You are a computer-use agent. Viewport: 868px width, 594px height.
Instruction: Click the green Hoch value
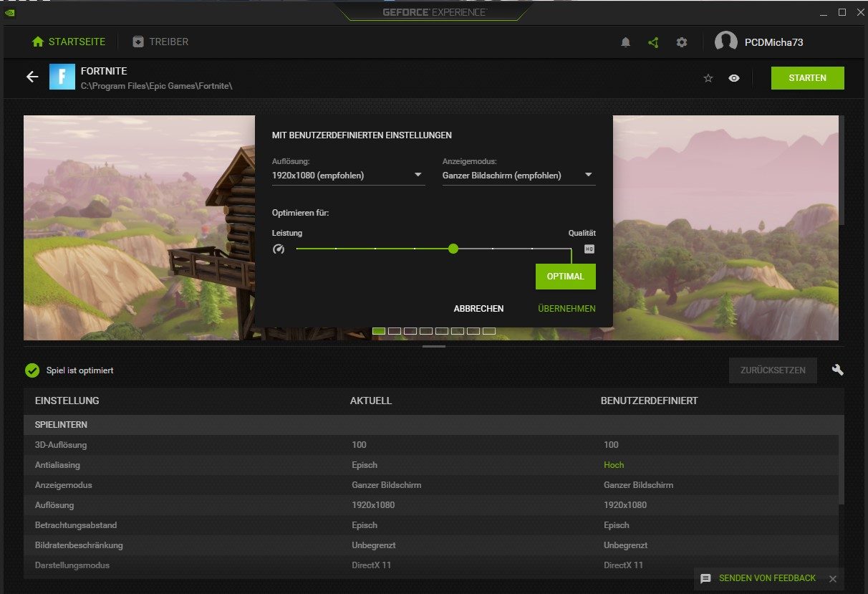coord(614,465)
